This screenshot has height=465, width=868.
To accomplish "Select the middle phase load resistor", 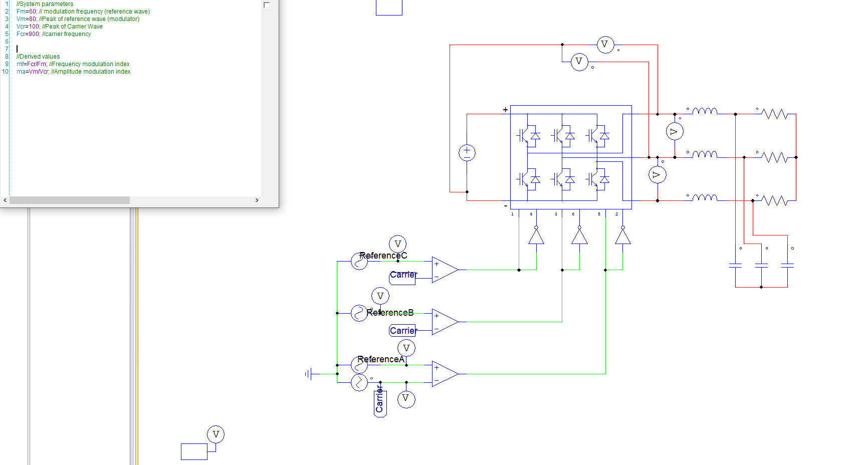I will (x=775, y=157).
